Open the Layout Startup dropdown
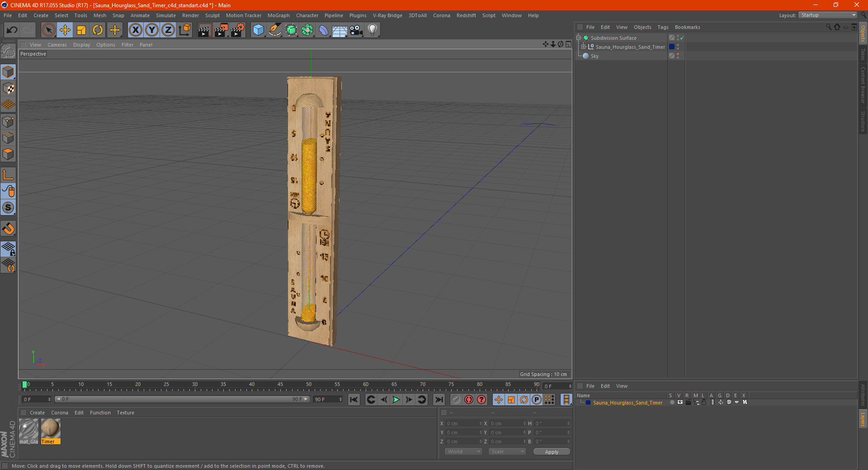 tap(828, 15)
